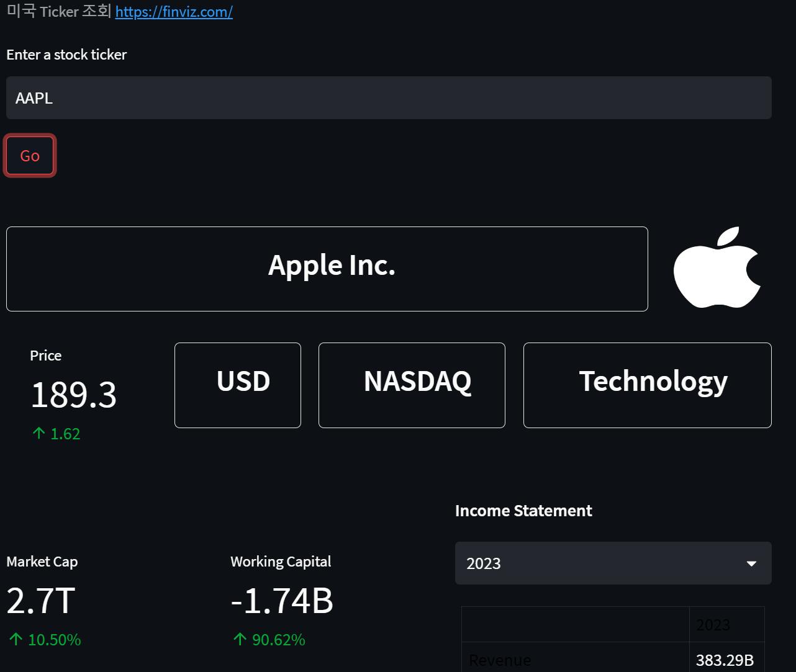Click the up arrow beside 90.62%
Viewport: 796px width, 672px height.
[x=240, y=639]
